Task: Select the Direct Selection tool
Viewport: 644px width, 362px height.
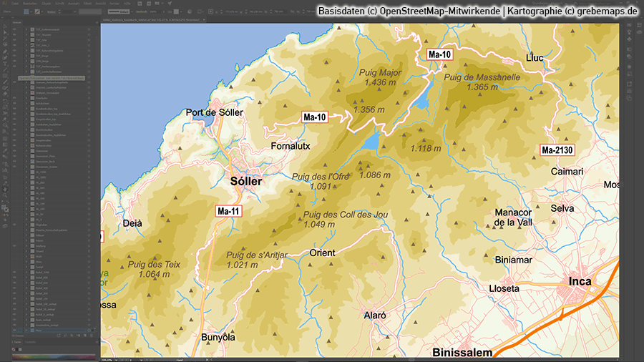Action: point(5,31)
